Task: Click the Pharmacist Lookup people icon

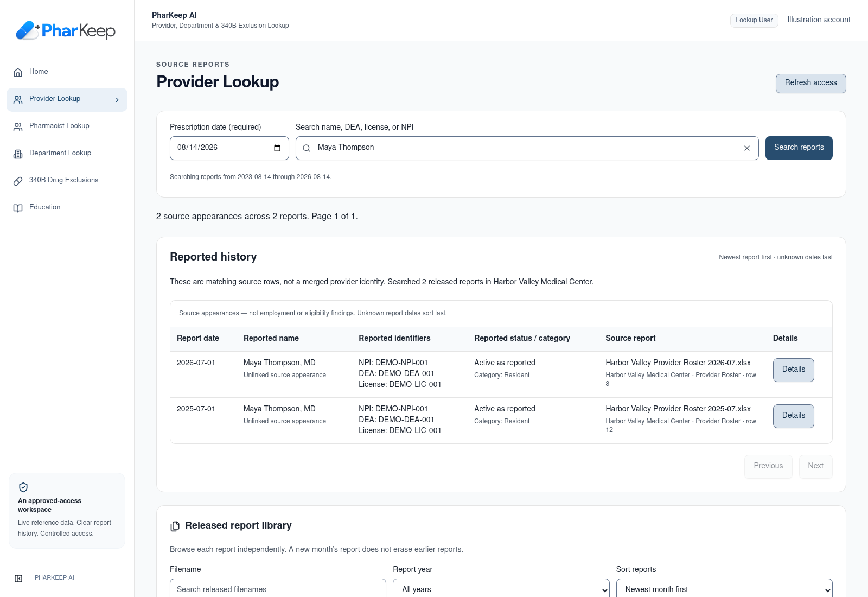Action: tap(18, 126)
